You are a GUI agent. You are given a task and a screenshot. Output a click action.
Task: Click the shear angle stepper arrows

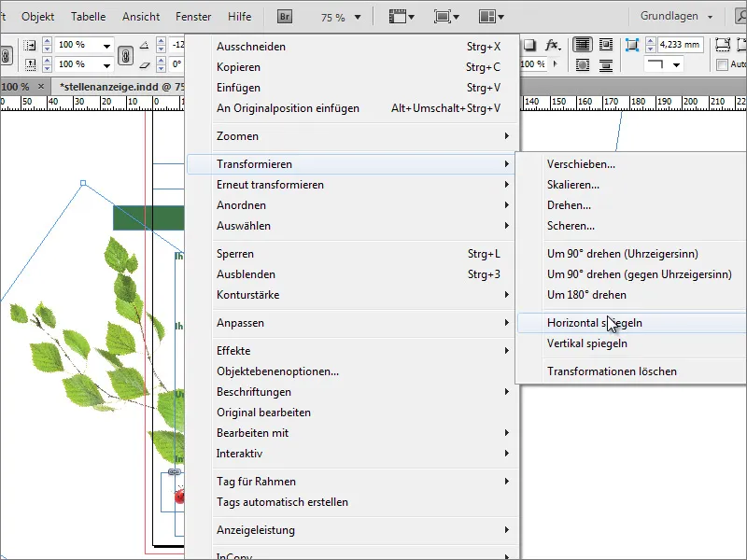pos(161,64)
